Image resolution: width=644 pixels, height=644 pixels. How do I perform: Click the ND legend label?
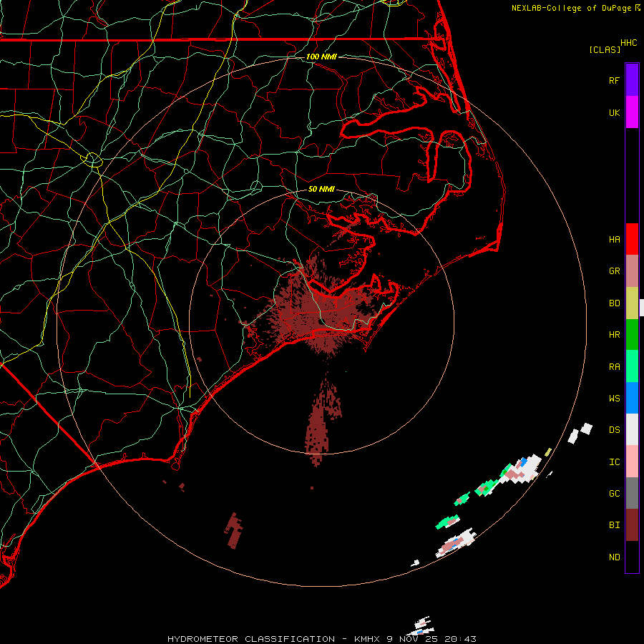[x=614, y=557]
